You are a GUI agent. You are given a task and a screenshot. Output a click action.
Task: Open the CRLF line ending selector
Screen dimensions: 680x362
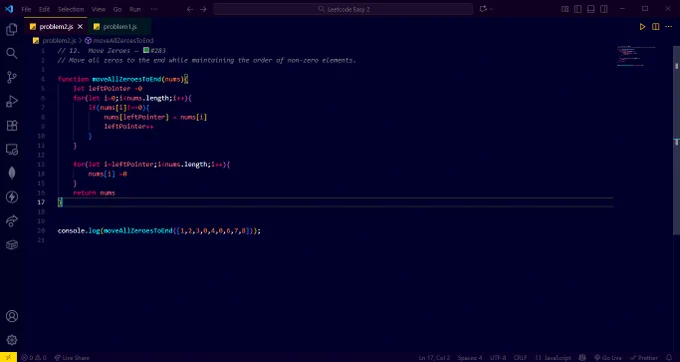point(520,358)
